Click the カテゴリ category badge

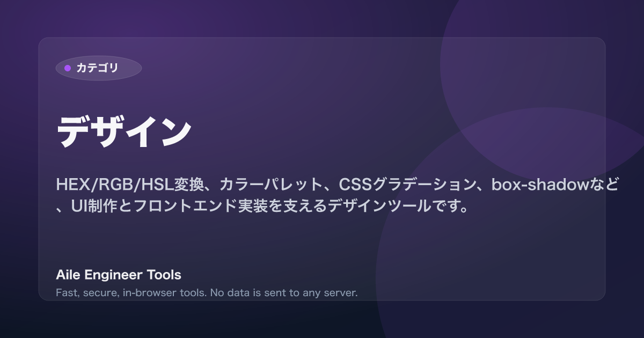[99, 68]
